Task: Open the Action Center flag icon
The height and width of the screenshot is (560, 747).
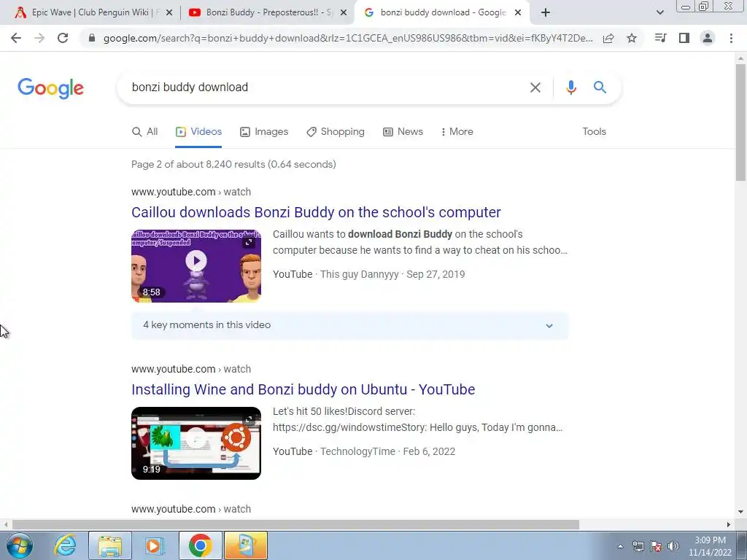Action: tap(656, 546)
